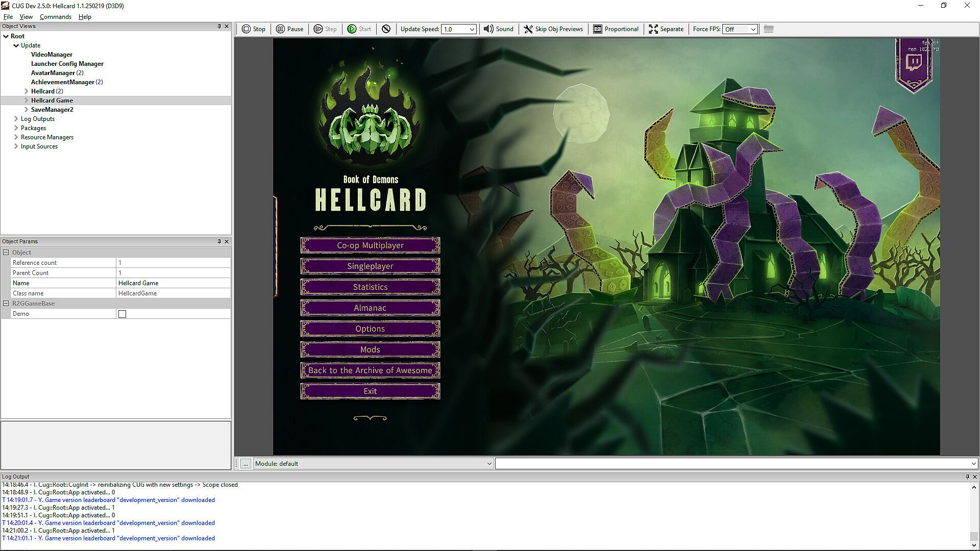980x551 pixels.
Task: Collapse the R2GGameBase property group
Action: (x=6, y=304)
